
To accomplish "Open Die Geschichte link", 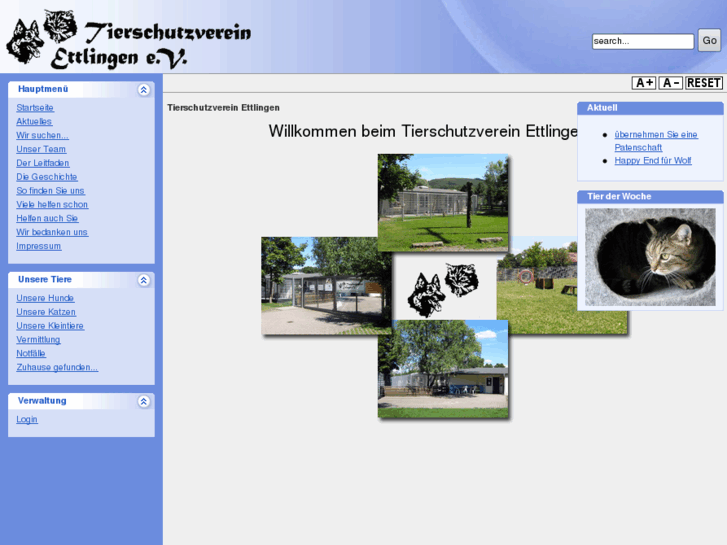I will pyautogui.click(x=47, y=177).
